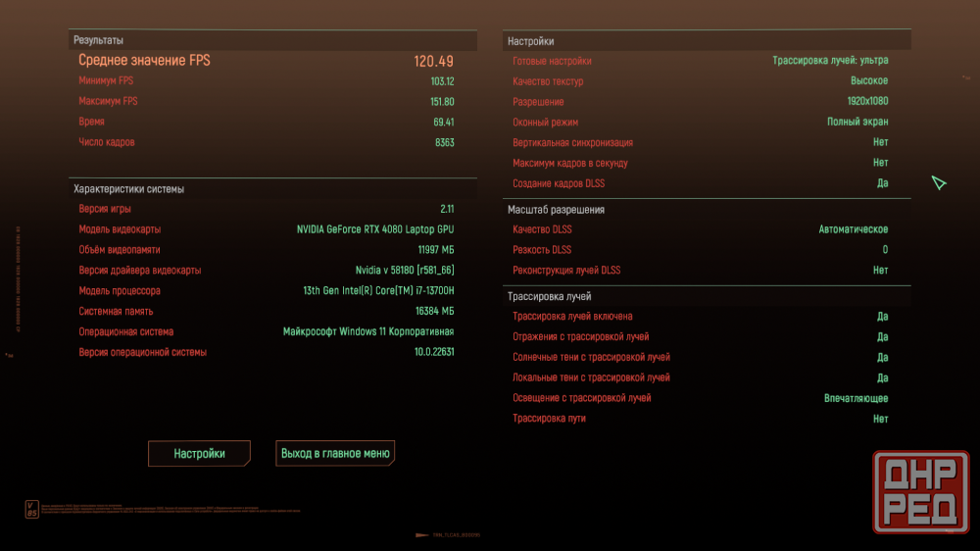Click the ДНР РЕД logo watermark

[922, 493]
